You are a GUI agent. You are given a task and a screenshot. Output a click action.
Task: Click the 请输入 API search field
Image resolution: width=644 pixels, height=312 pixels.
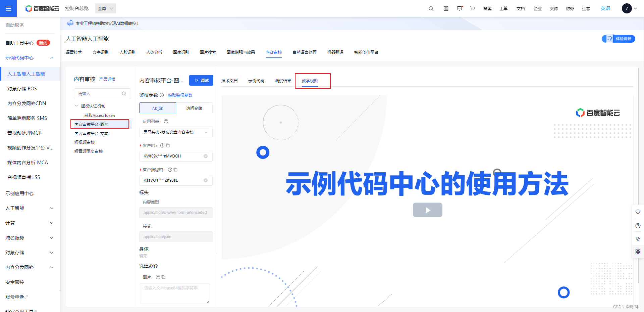coord(102,94)
